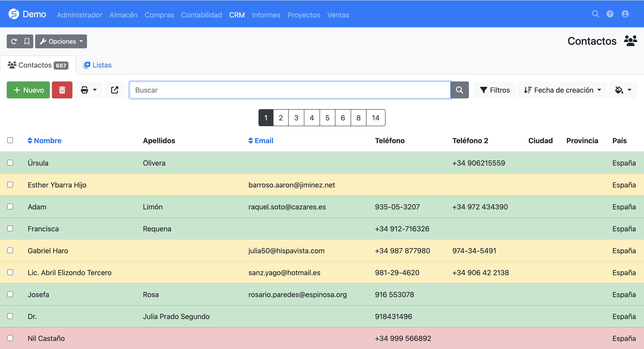Screen dimensions: 644x349
Task: Go to page 3
Action: click(296, 118)
